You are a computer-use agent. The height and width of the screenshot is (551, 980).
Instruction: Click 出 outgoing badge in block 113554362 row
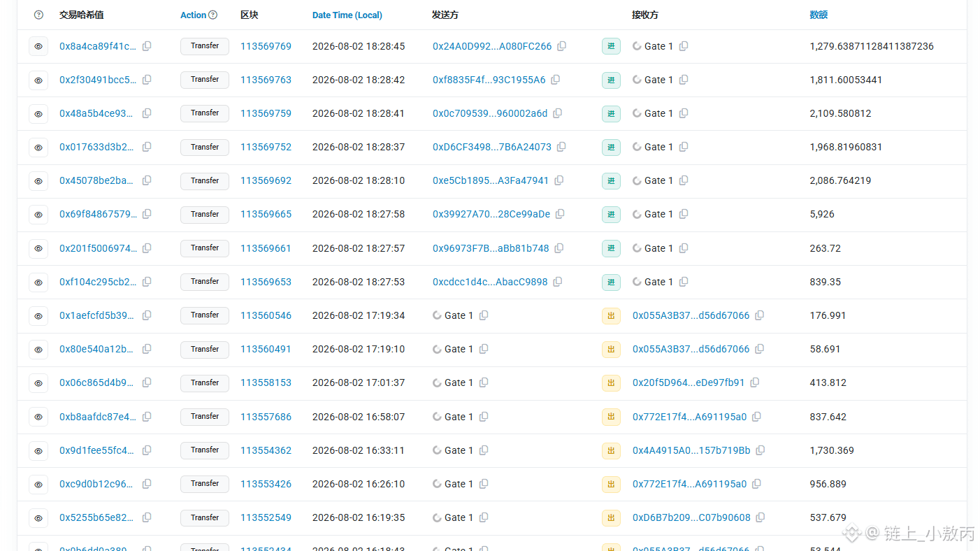(x=611, y=450)
